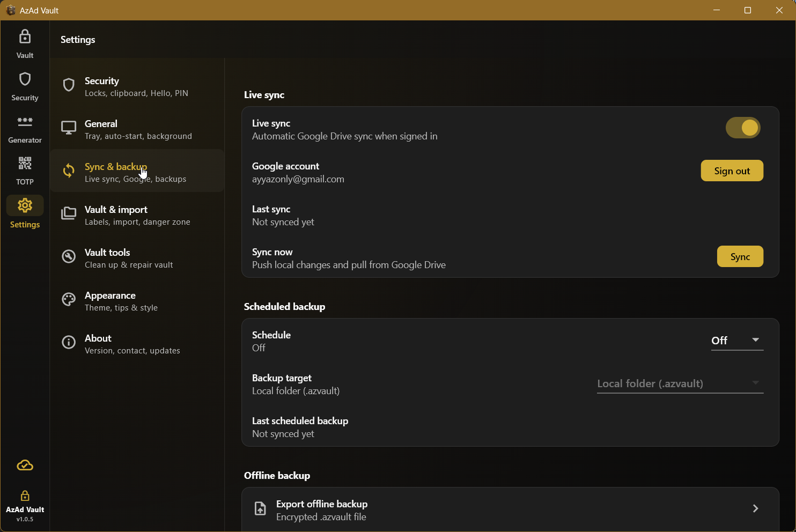Maximize the AzAd Vault window
Image resolution: width=796 pixels, height=532 pixels.
(748, 10)
